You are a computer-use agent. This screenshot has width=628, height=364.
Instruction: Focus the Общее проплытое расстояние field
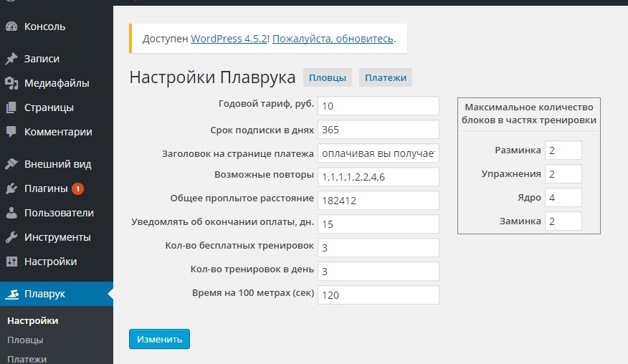click(x=379, y=201)
